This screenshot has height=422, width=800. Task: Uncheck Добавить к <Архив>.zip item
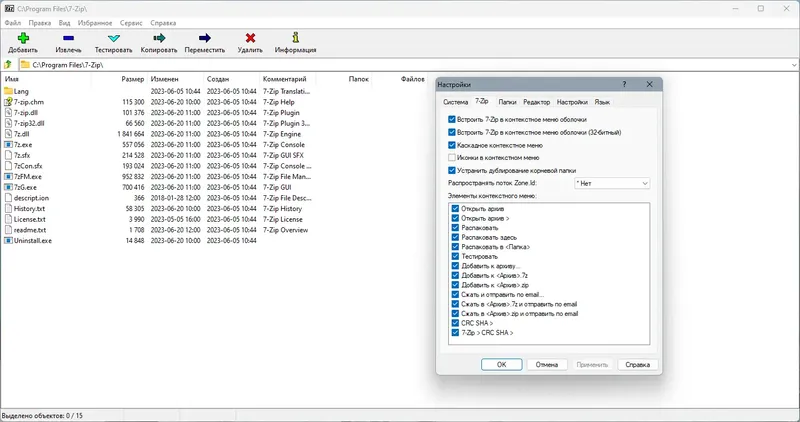(x=455, y=285)
